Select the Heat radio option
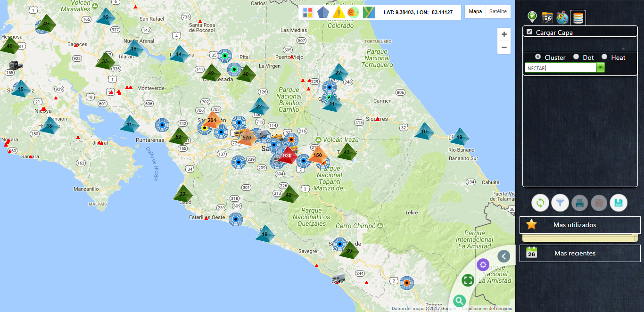This screenshot has height=312, width=644. tap(604, 57)
